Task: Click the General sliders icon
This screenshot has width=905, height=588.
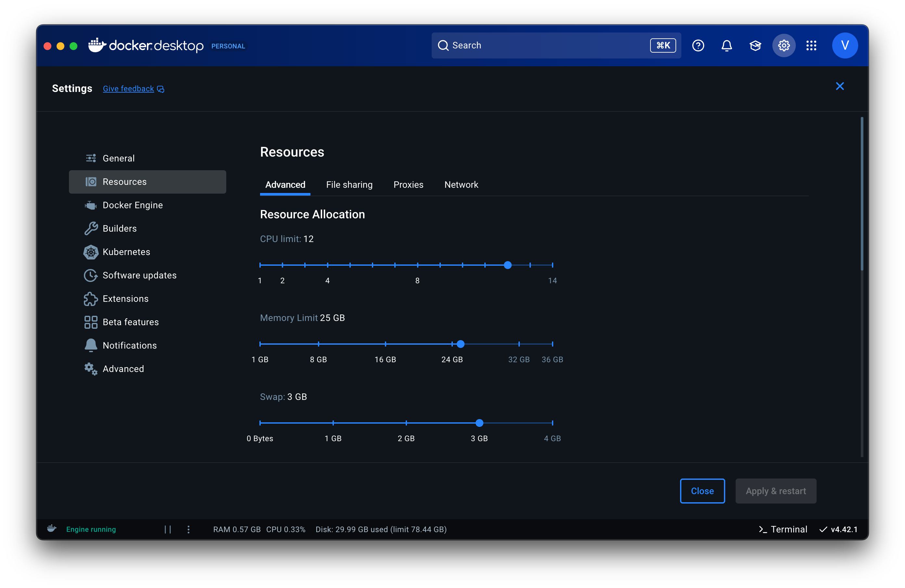Action: tap(91, 158)
